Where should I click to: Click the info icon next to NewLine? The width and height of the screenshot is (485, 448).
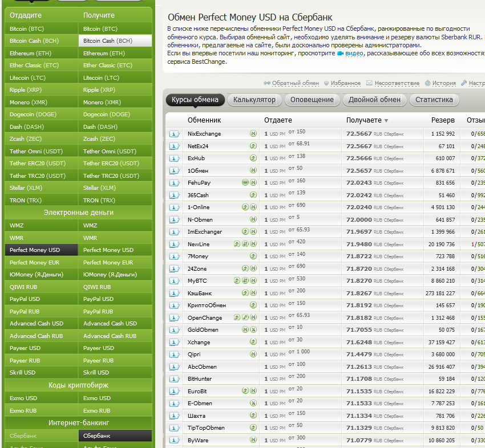[x=174, y=245]
